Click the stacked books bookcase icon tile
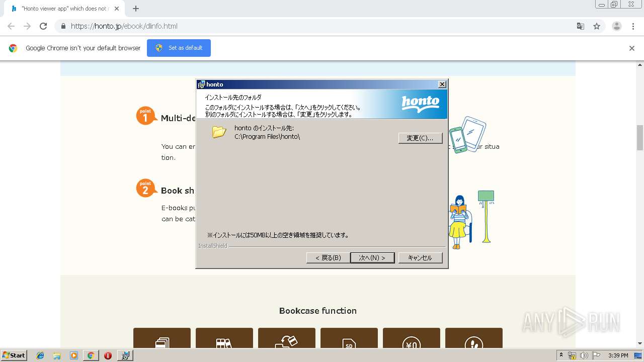Viewport: 644px width, 362px height. 162,338
